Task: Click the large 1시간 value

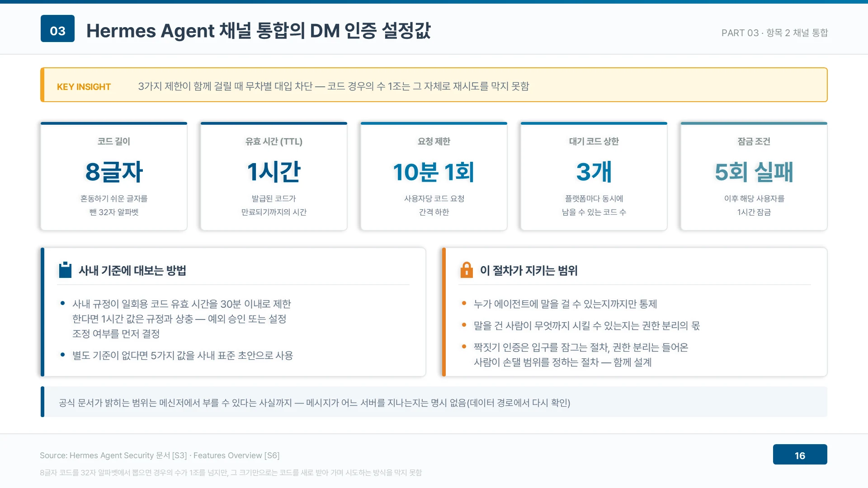Action: click(x=274, y=172)
